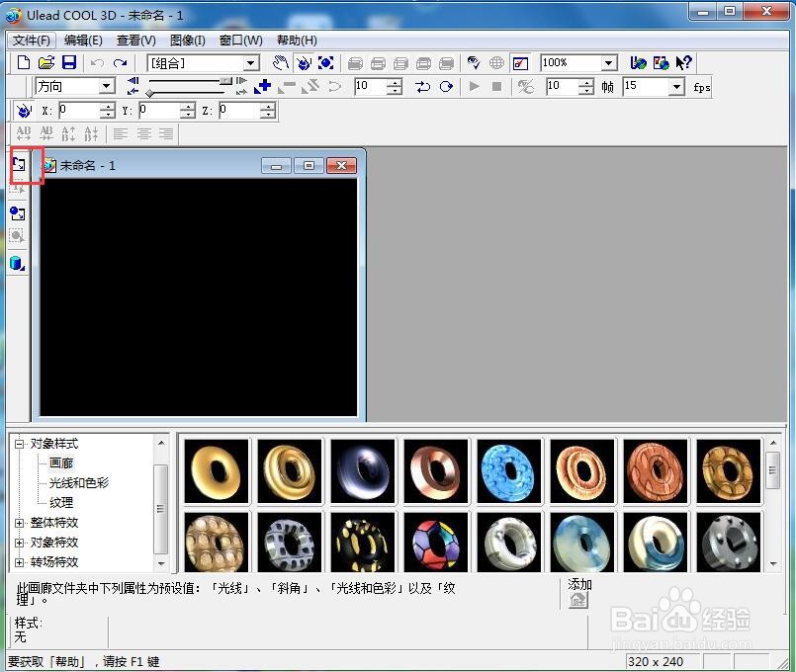Expand the 对象特效 tree node
796x672 pixels.
click(x=20, y=543)
